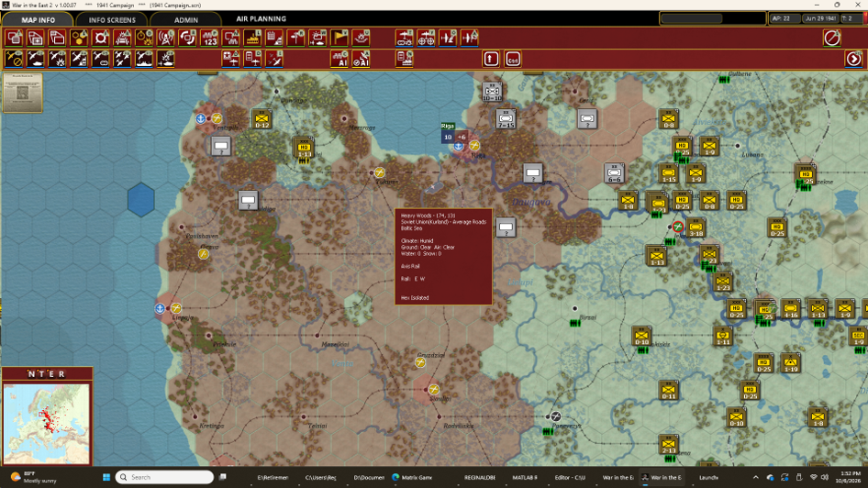Click the AI toolbar button
Image resolution: width=868 pixels, height=488 pixels.
(x=339, y=59)
